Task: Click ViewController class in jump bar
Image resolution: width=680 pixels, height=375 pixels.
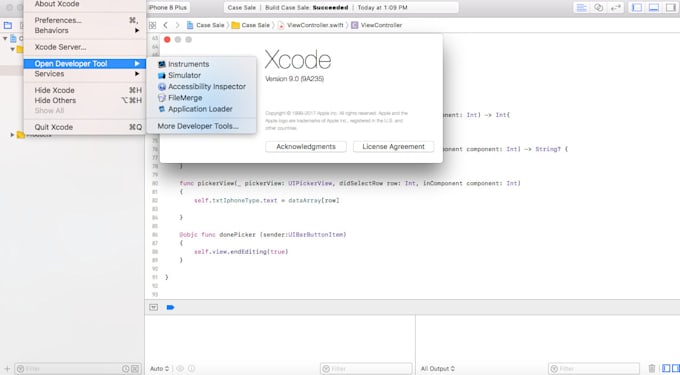Action: [377, 26]
